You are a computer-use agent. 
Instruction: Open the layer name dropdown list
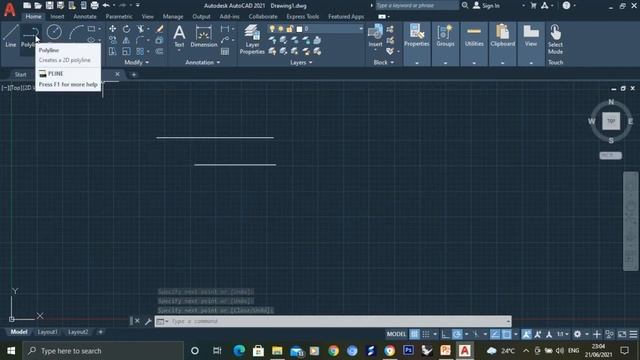[360, 29]
